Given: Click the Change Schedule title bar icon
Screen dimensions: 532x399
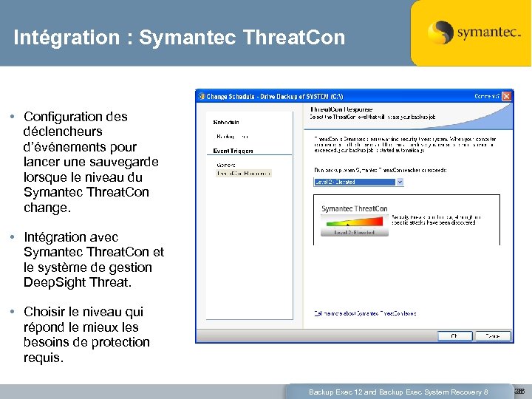Looking at the screenshot, I should tap(202, 96).
